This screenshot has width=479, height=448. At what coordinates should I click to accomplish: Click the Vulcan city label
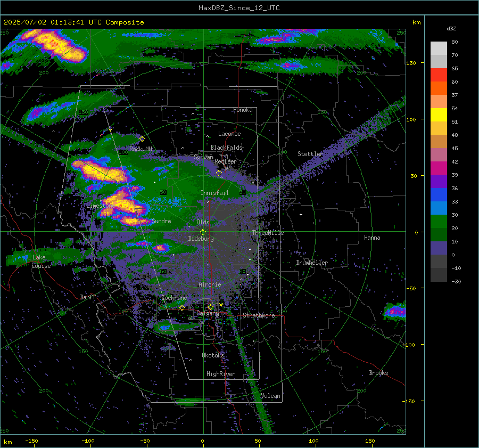click(271, 396)
